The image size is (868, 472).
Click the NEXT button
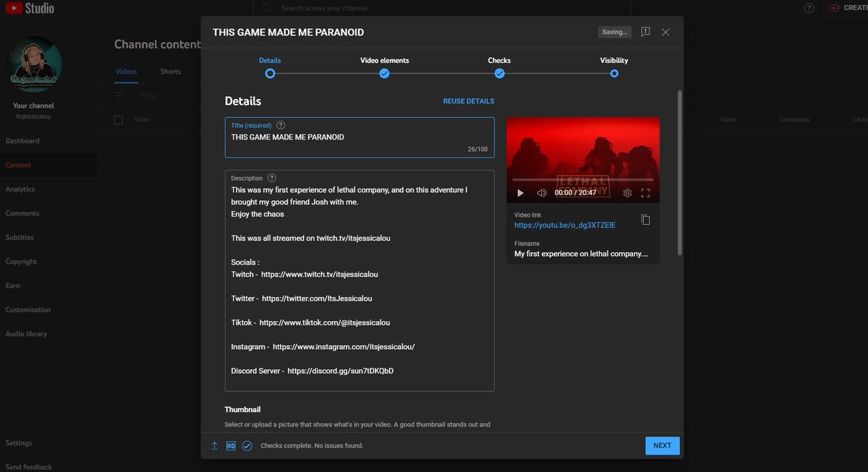click(663, 446)
